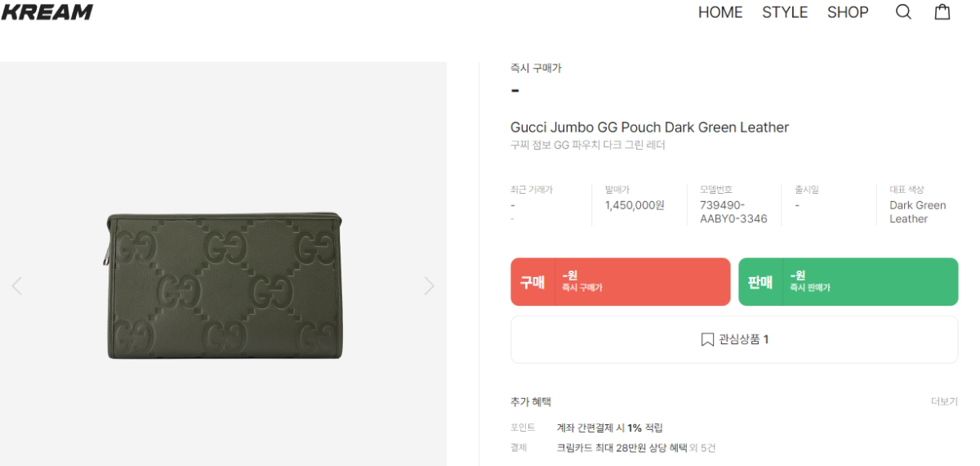Go to HOME menu
The height and width of the screenshot is (466, 980).
click(x=720, y=12)
